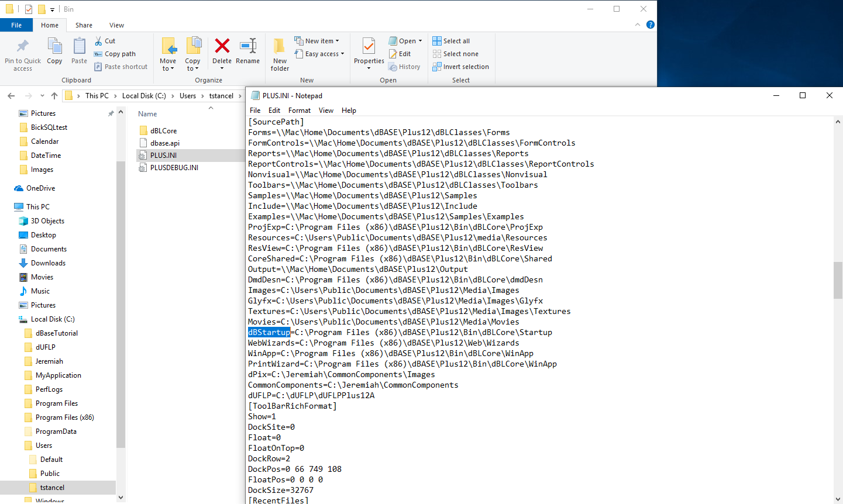The width and height of the screenshot is (843, 504).
Task: Select the PLUSDEBUG.INI file
Action: (174, 168)
